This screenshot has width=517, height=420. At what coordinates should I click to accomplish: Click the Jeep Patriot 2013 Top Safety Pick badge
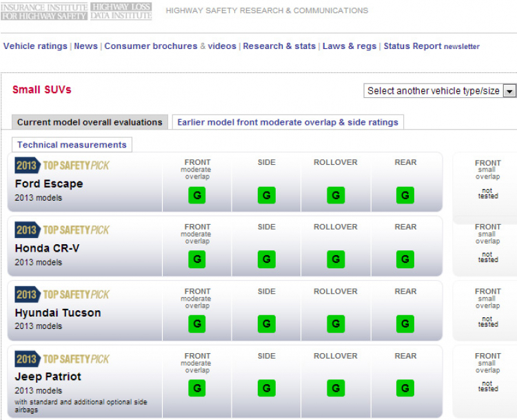(62, 359)
